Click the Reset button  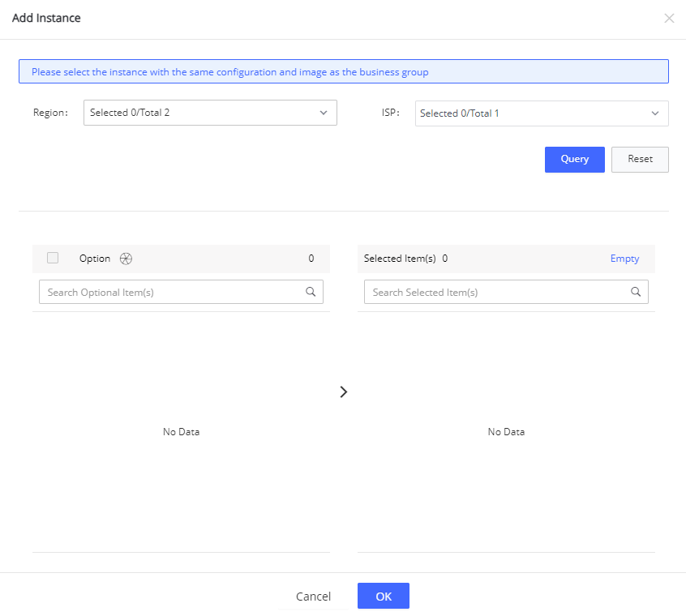(x=640, y=160)
